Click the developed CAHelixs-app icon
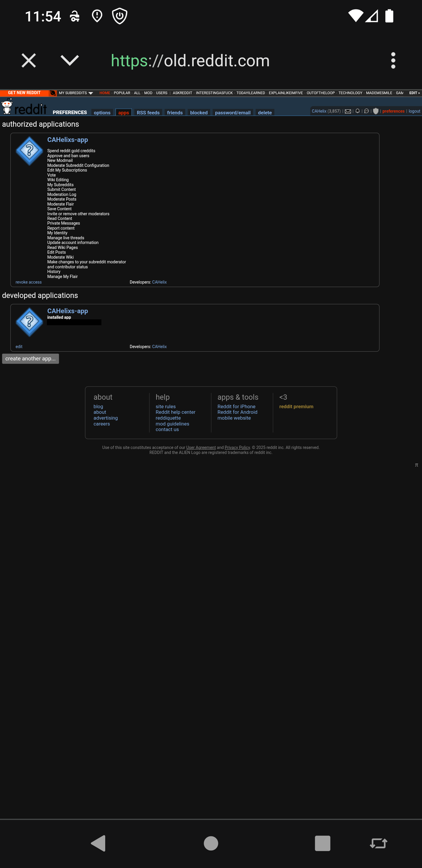The image size is (422, 868). point(29,322)
